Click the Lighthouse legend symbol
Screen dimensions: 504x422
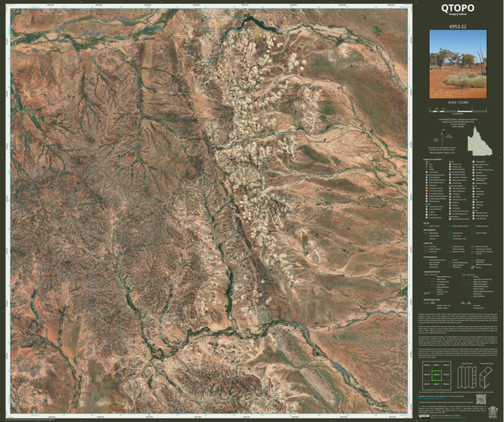point(473,194)
